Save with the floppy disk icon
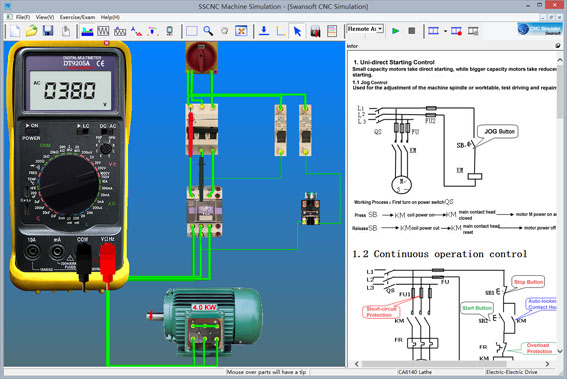567x379 pixels. tap(48, 31)
